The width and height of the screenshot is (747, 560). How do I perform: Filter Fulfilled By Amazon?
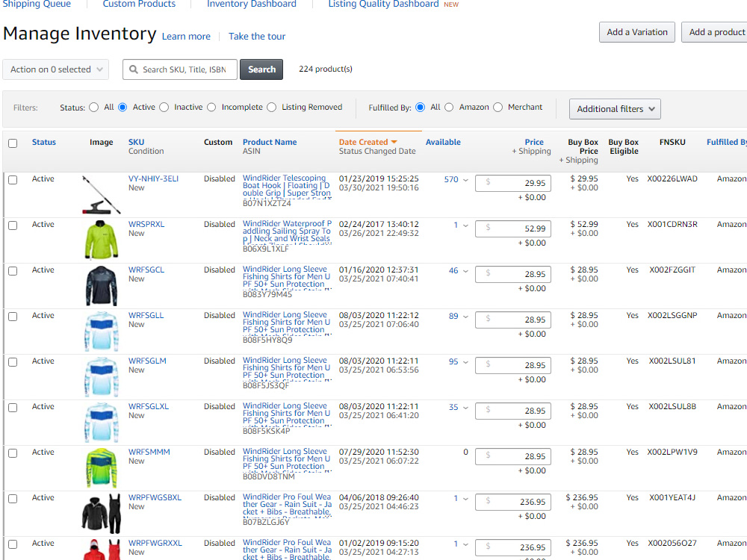449,107
